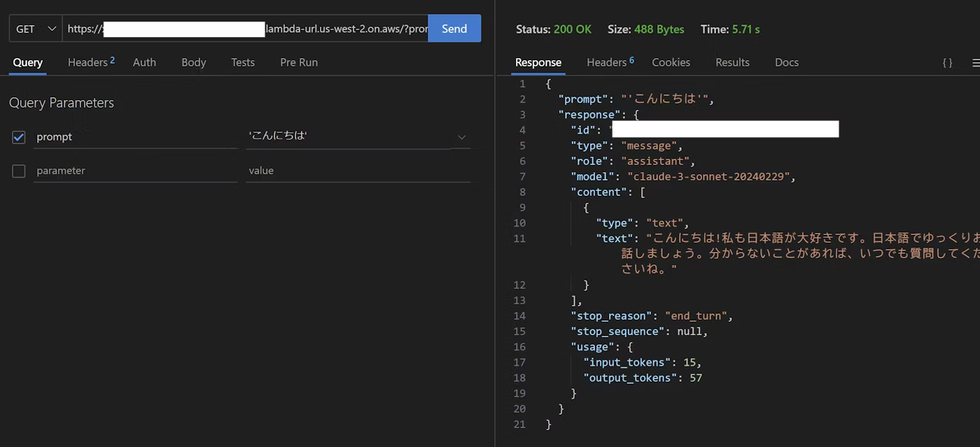Image resolution: width=980 pixels, height=447 pixels.
Task: Click the "content" key line
Action: tap(608, 192)
